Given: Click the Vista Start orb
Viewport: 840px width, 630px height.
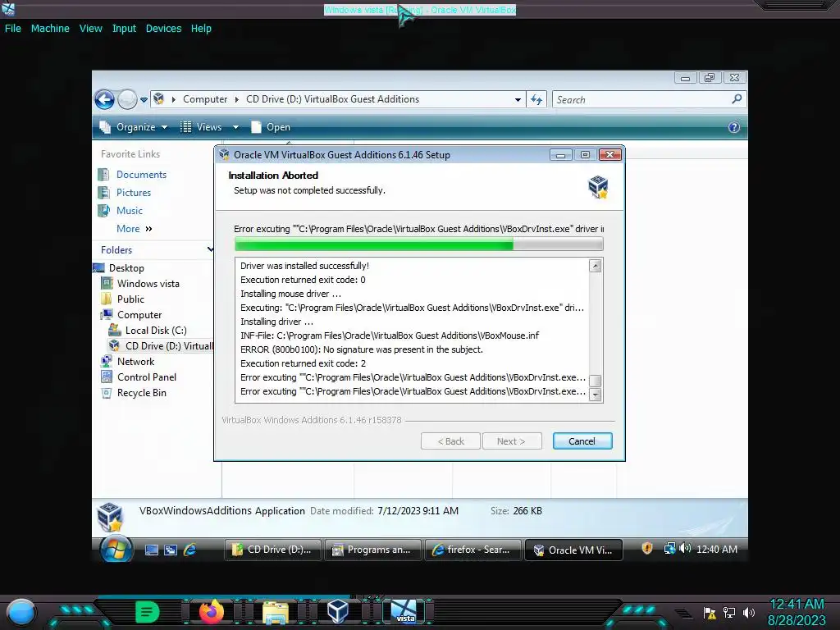Looking at the screenshot, I should click(x=116, y=549).
